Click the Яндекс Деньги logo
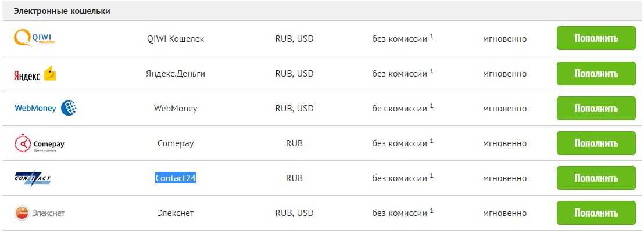This screenshot has height=234, width=644. pyautogui.click(x=34, y=74)
